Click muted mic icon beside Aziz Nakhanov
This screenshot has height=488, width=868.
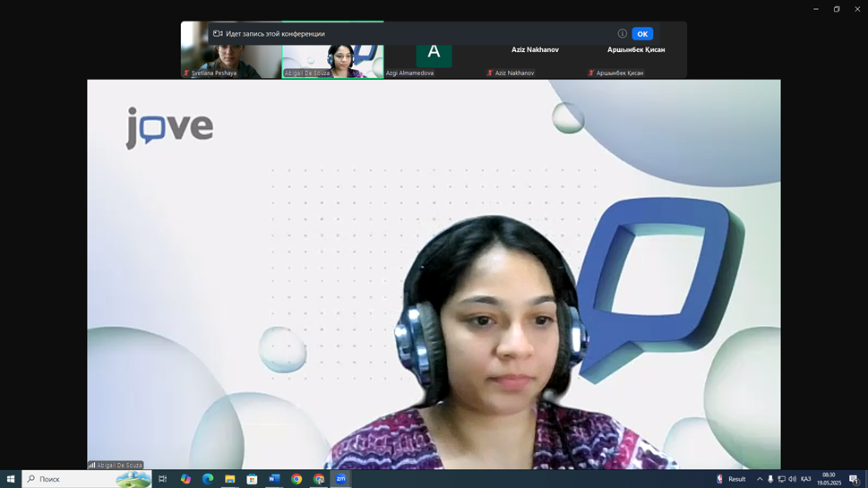[x=490, y=73]
